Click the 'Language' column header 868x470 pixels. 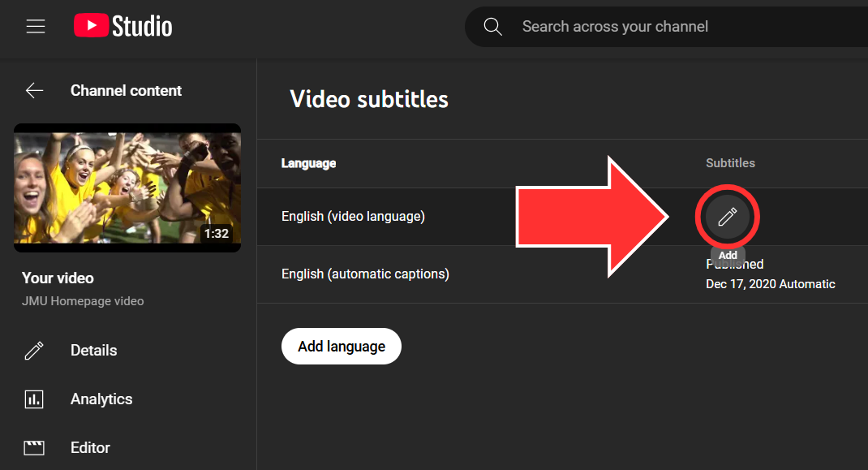pyautogui.click(x=308, y=163)
